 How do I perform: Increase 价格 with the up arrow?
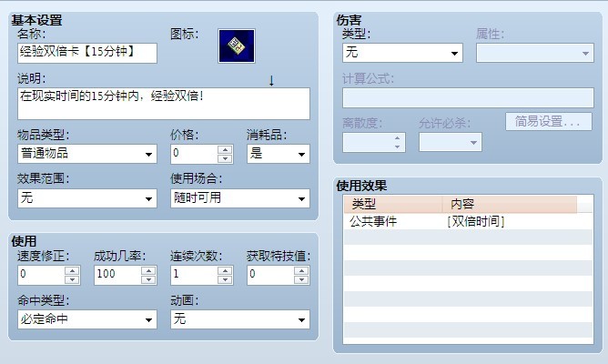click(225, 149)
